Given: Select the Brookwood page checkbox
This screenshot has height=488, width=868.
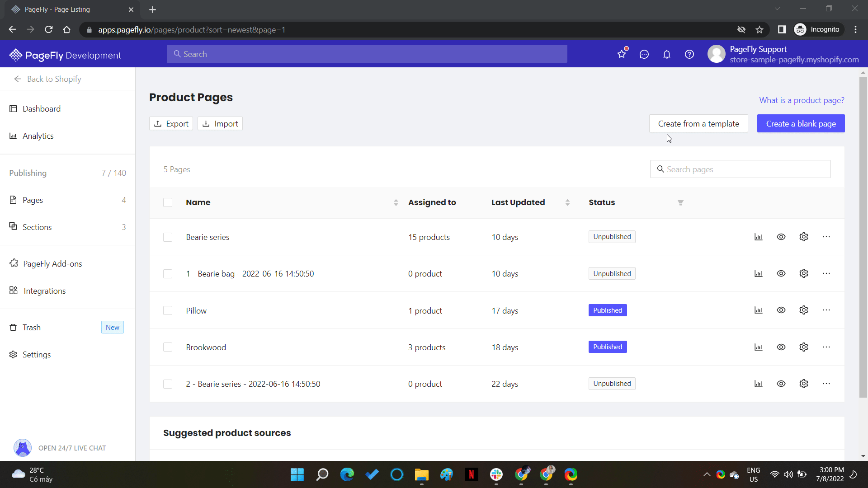Looking at the screenshot, I should [168, 347].
